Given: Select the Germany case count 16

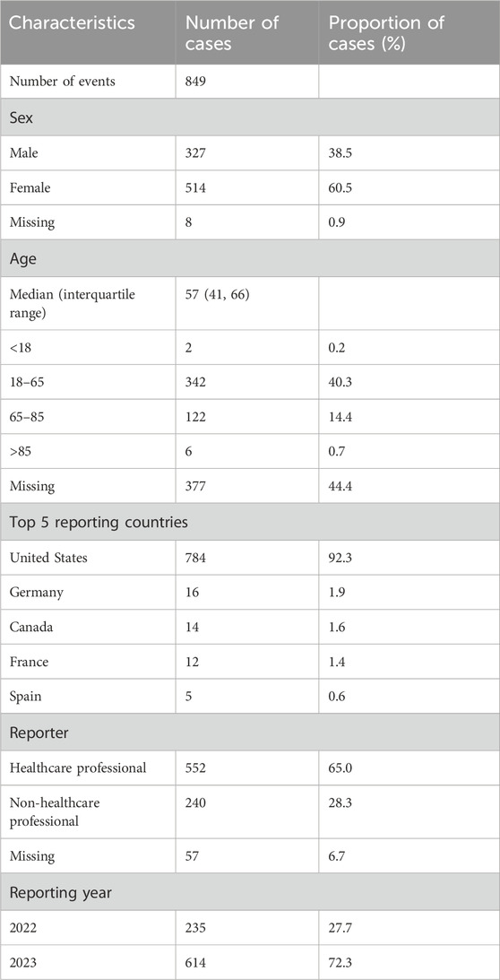Looking at the screenshot, I should (193, 591).
